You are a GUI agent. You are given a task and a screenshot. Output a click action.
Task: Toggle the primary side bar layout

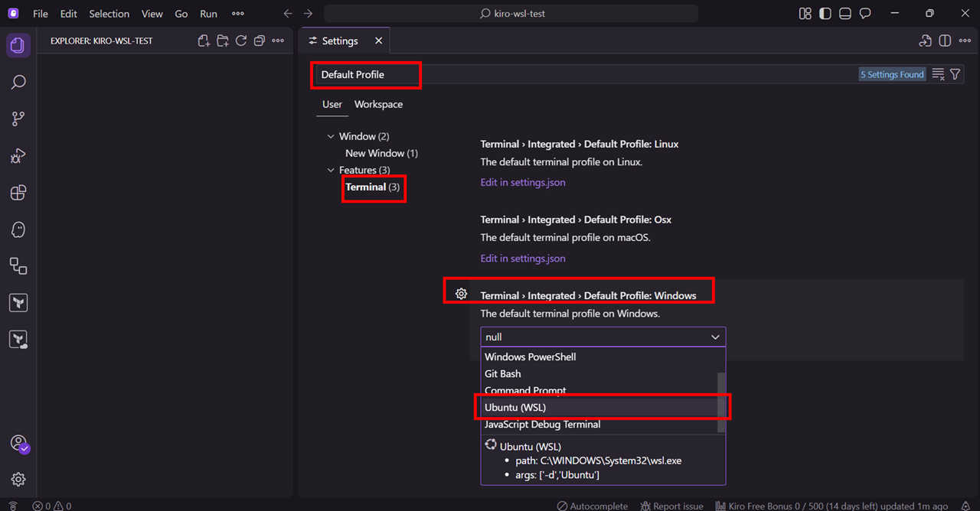pos(825,14)
